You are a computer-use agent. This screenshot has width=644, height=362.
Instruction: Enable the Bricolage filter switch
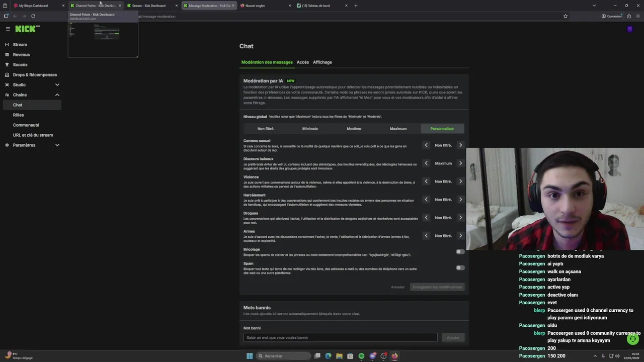tap(460, 251)
